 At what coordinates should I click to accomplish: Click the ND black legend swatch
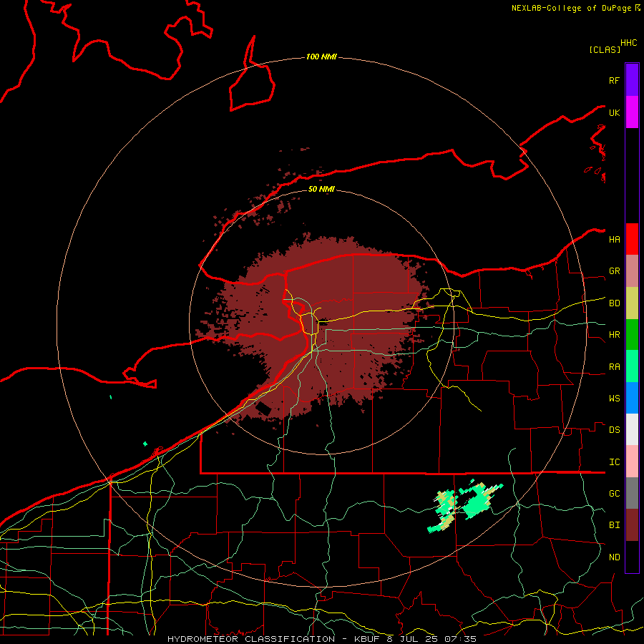click(632, 557)
